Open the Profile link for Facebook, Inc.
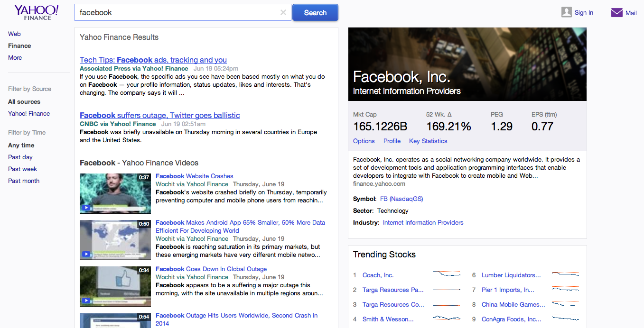This screenshot has height=328, width=644. click(x=392, y=141)
